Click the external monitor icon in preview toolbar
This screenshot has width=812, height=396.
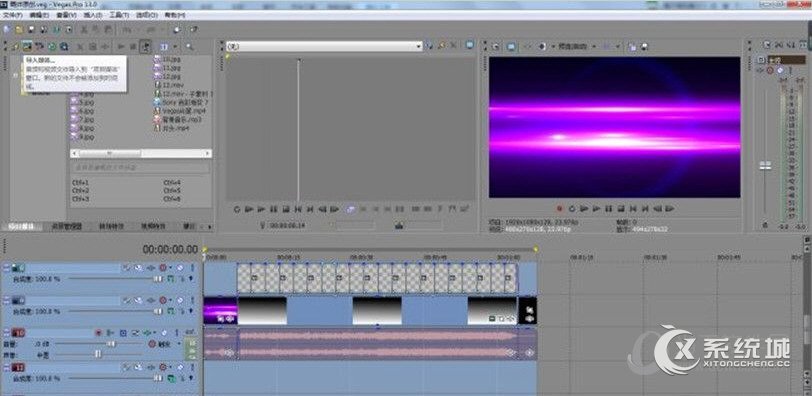coord(511,47)
